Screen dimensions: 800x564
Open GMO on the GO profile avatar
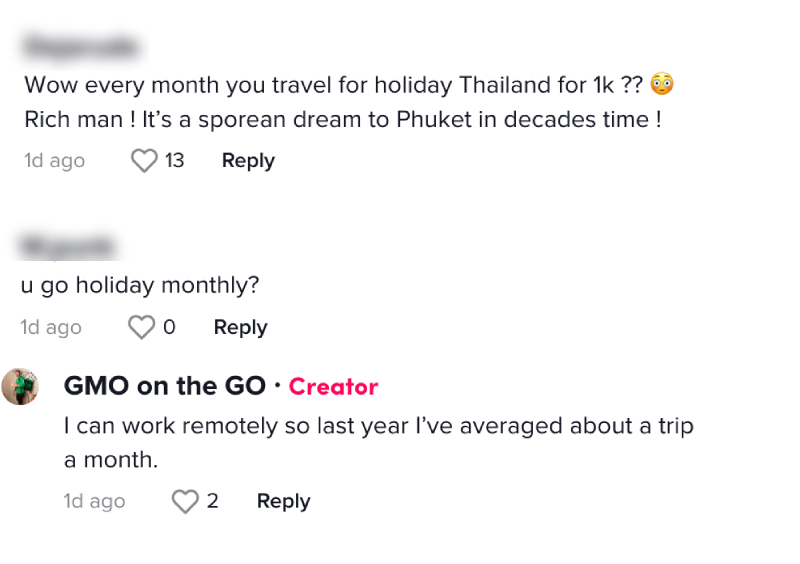coord(20,386)
